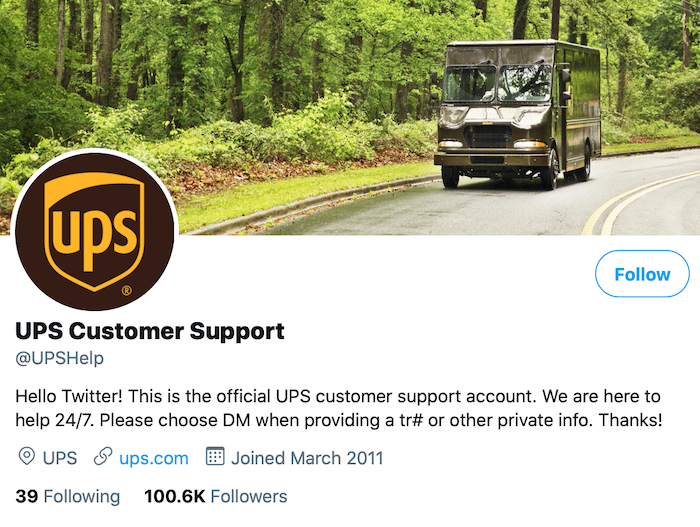This screenshot has height=527, width=700.
Task: Click the UPS location label
Action: pos(60,458)
